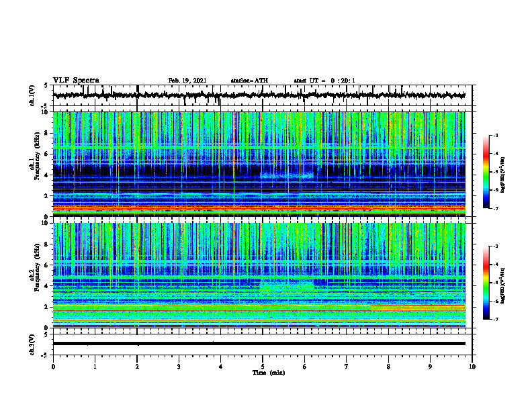Click the log(PSD) units label beside the ch.1 color bar
The width and height of the screenshot is (532, 411).
(504, 175)
